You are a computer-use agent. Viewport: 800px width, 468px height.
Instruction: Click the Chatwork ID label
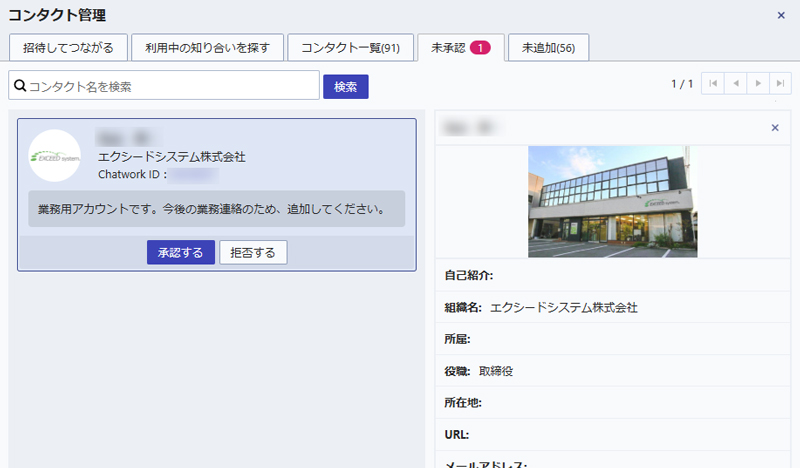click(132, 175)
